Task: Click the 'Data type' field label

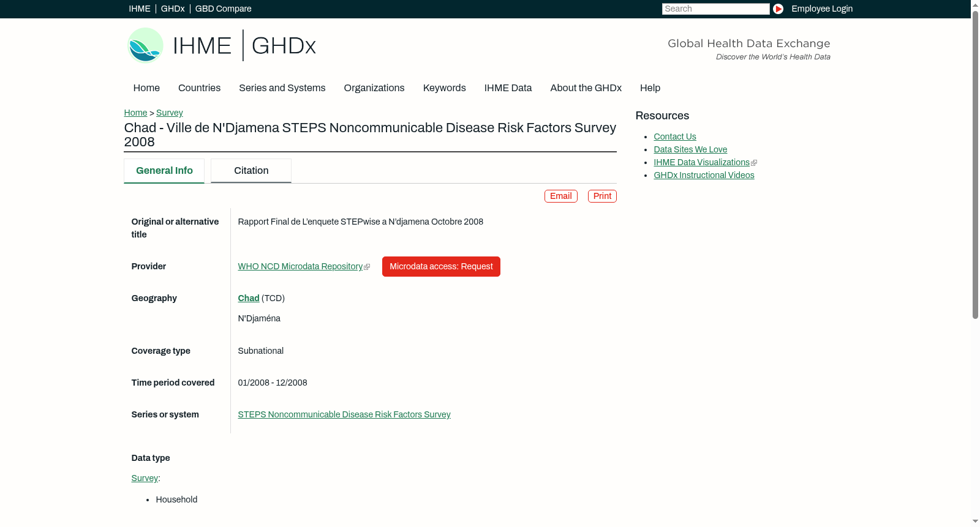Action: pos(151,458)
